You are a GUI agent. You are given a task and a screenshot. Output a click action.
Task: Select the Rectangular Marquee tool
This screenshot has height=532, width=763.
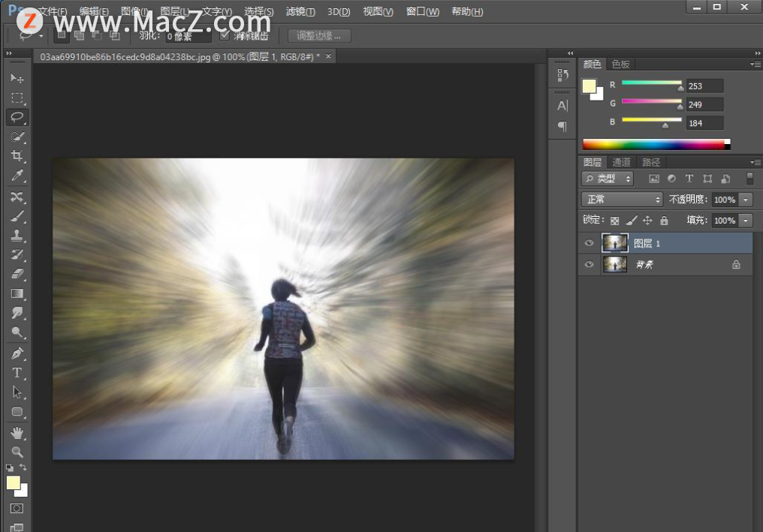click(17, 98)
